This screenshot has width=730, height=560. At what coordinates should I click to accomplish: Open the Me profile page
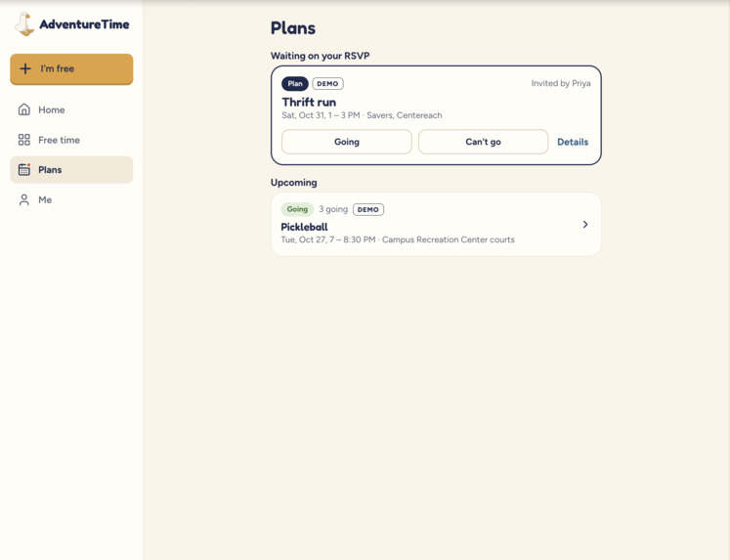click(x=71, y=199)
